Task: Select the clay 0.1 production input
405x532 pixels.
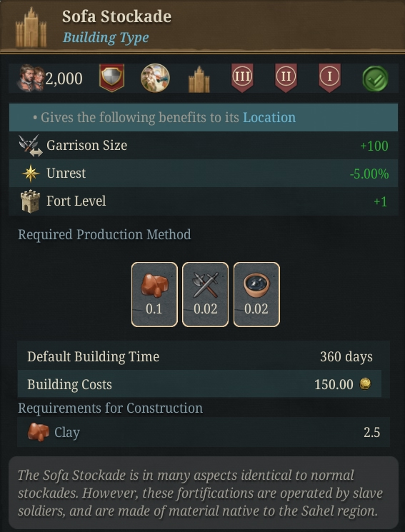Action: click(154, 294)
